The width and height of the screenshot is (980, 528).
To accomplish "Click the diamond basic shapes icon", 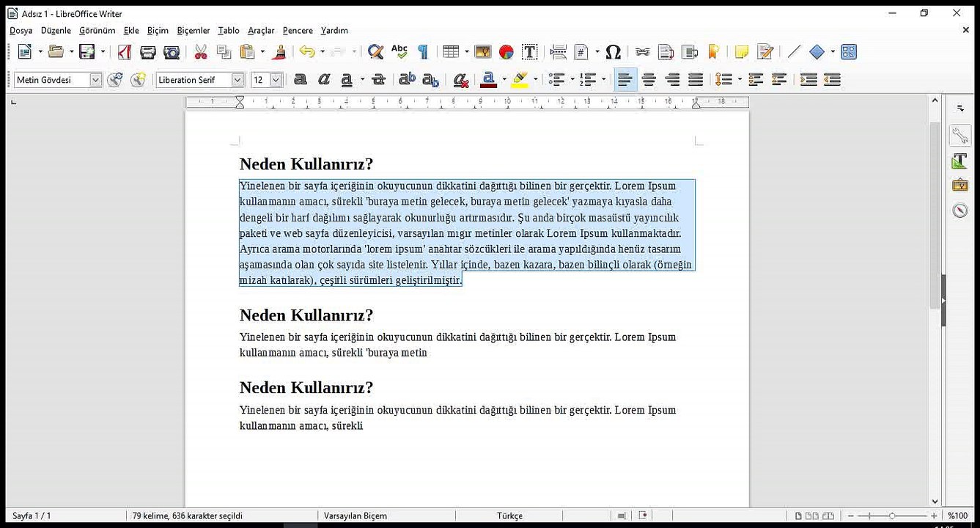I will pyautogui.click(x=817, y=51).
